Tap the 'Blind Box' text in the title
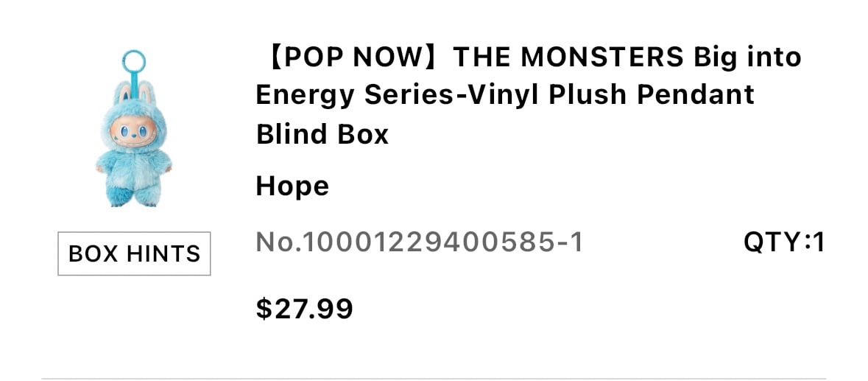 pyautogui.click(x=322, y=133)
